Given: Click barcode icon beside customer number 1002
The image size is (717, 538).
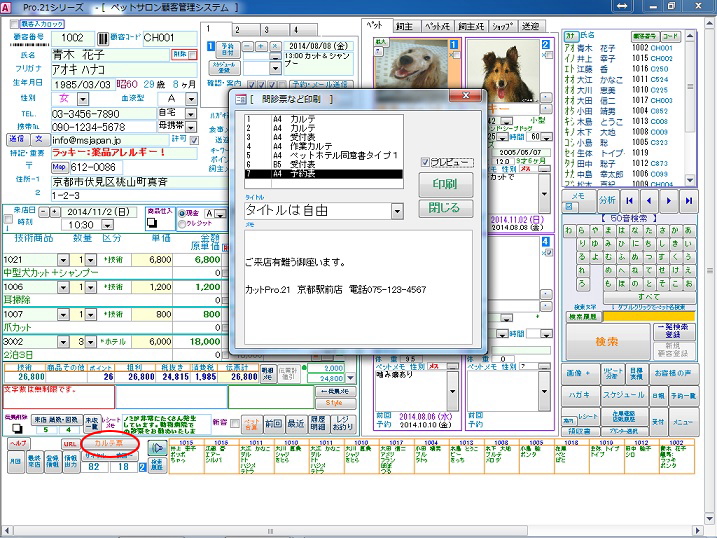Looking at the screenshot, I should pos(103,38).
